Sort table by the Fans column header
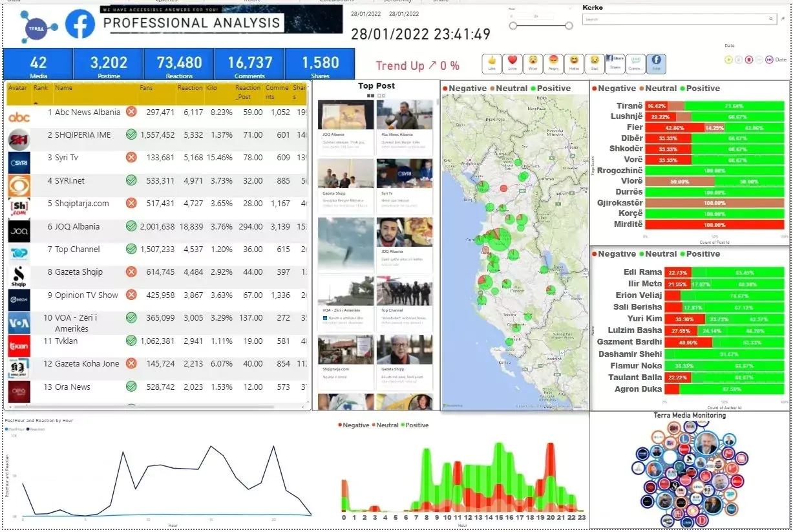This screenshot has height=532, width=793. tap(146, 87)
